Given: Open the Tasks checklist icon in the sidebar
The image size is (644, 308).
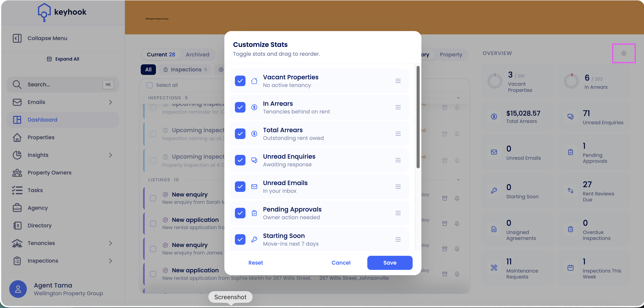Looking at the screenshot, I should (x=17, y=190).
